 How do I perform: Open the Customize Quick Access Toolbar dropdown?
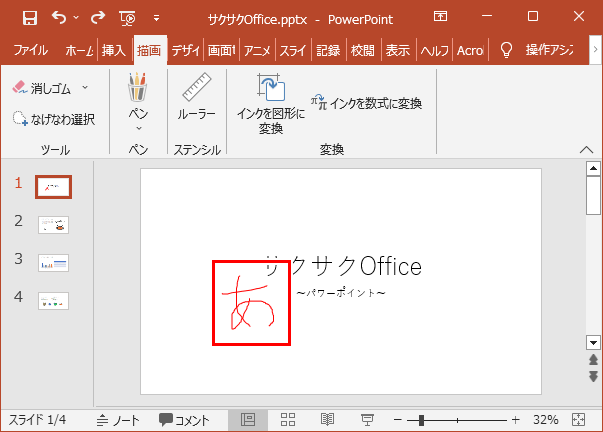coord(156,18)
